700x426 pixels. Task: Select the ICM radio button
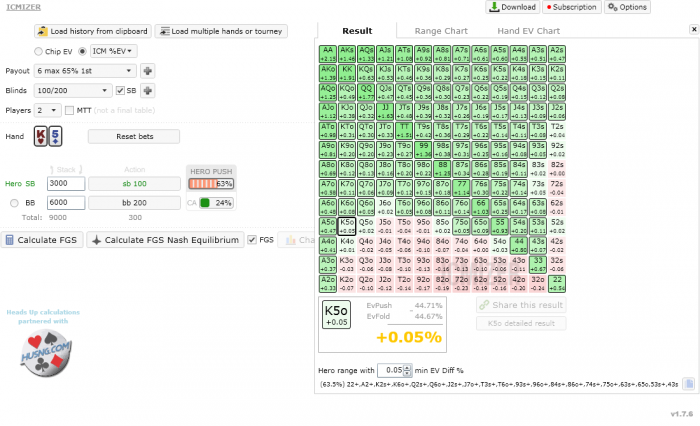pyautogui.click(x=82, y=51)
